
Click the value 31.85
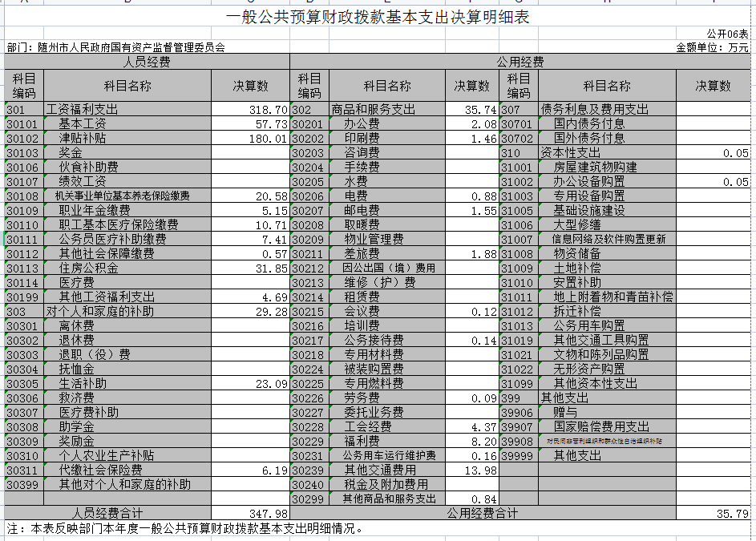pyautogui.click(x=250, y=268)
